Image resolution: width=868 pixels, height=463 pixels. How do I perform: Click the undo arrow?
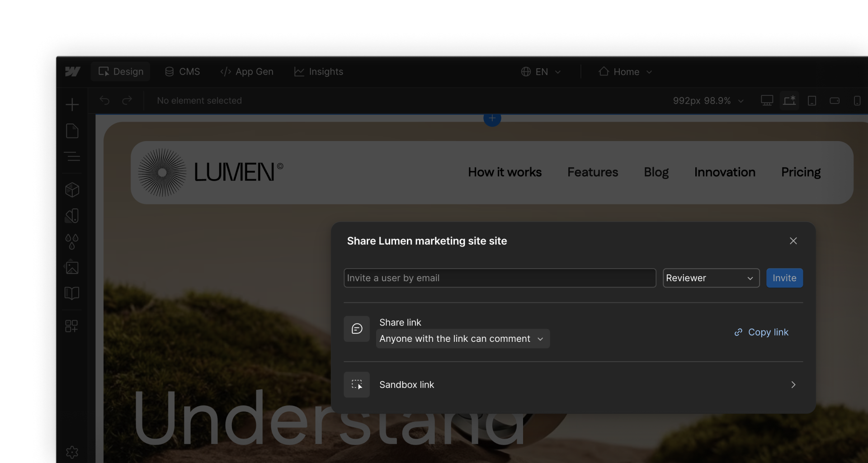point(104,100)
